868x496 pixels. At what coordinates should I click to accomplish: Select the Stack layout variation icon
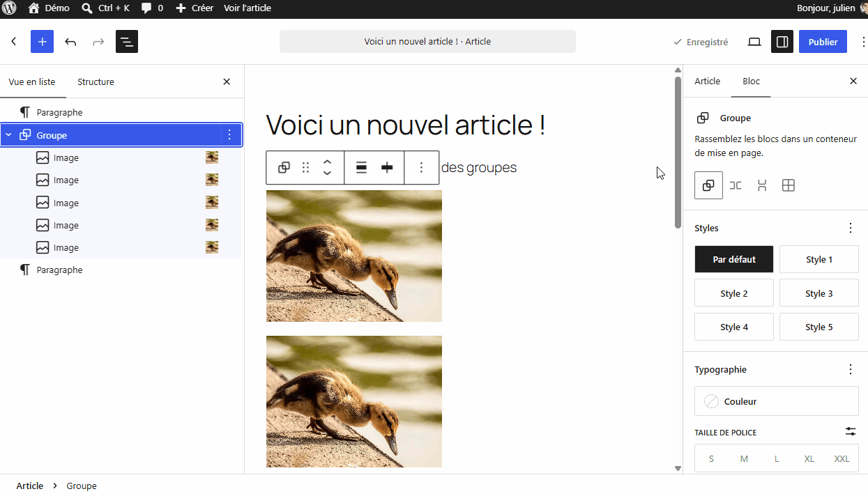[762, 185]
